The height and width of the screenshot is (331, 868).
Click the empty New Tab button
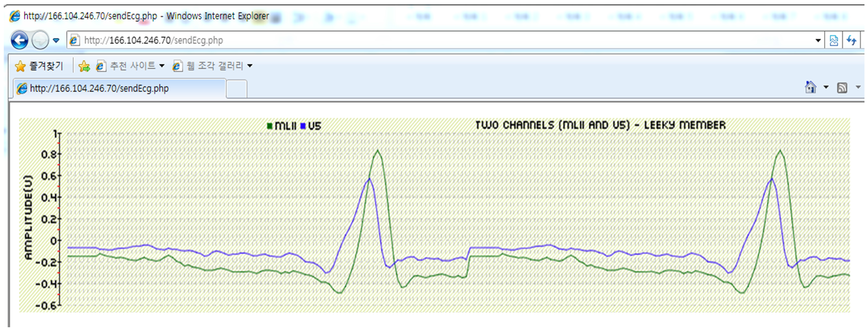tap(237, 89)
